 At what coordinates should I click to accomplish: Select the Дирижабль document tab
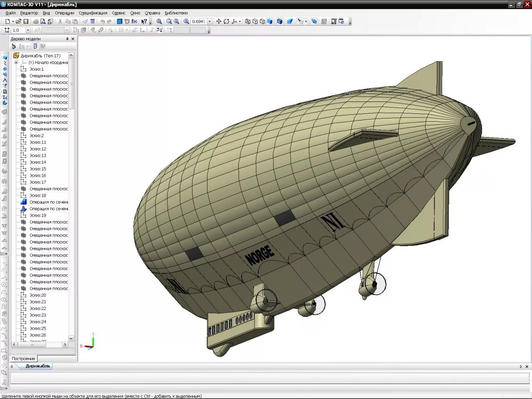(38, 366)
